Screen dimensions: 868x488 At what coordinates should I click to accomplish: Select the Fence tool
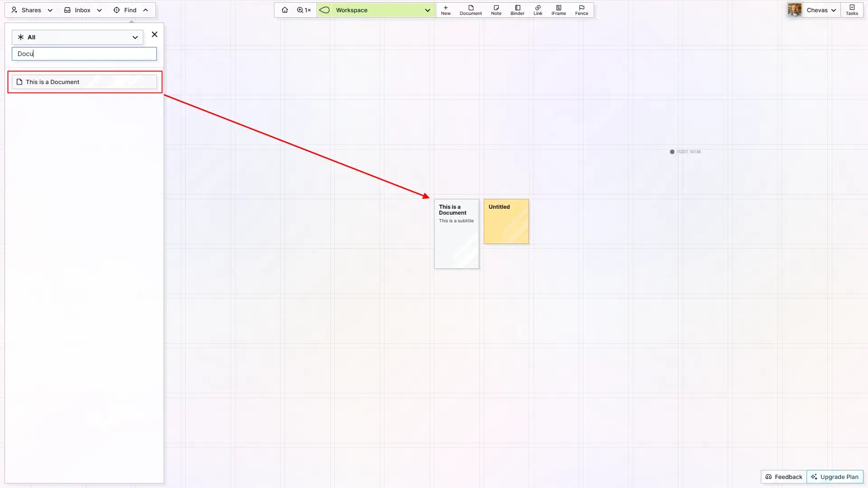581,10
